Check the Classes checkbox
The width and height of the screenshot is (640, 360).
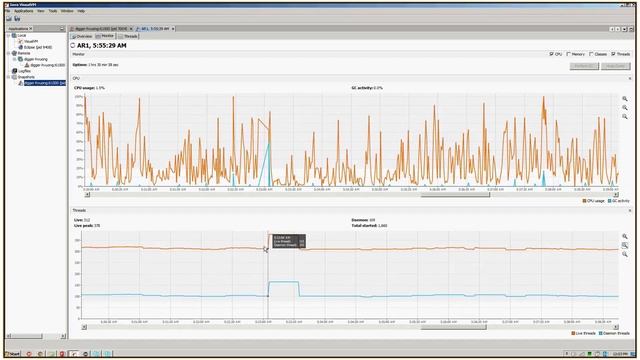tap(591, 54)
